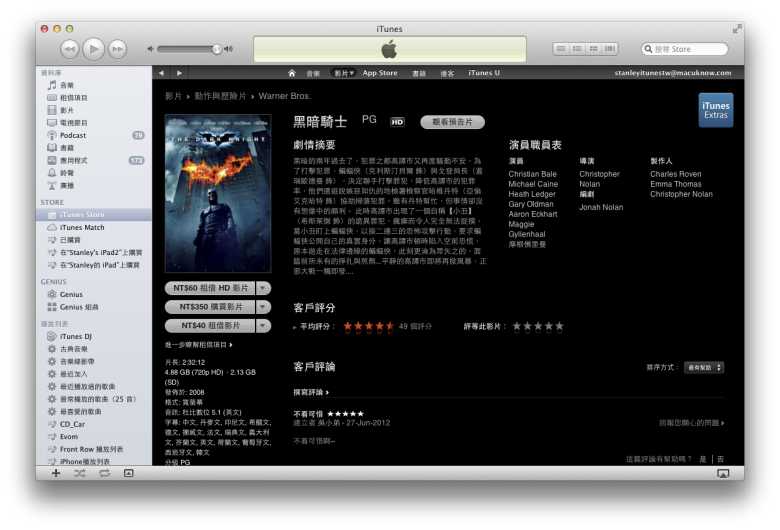This screenshot has width=780, height=530.
Task: Open the store Home icon
Action: [x=292, y=73]
